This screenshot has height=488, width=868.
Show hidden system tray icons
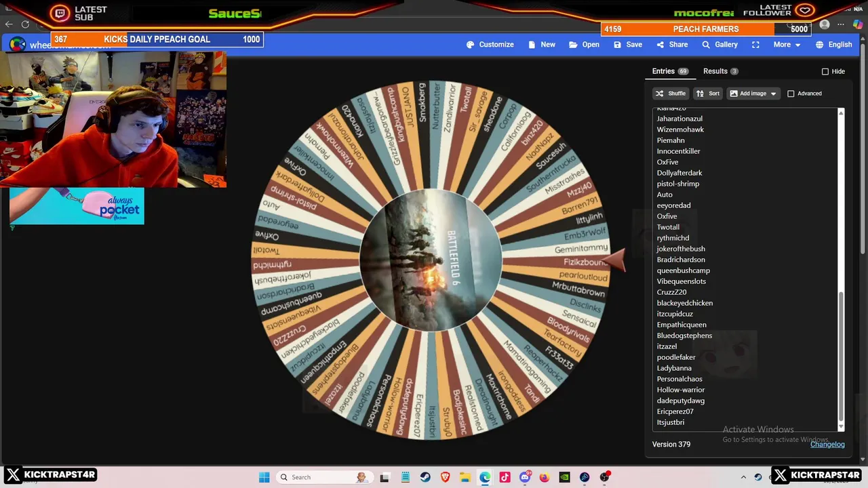[743, 477]
